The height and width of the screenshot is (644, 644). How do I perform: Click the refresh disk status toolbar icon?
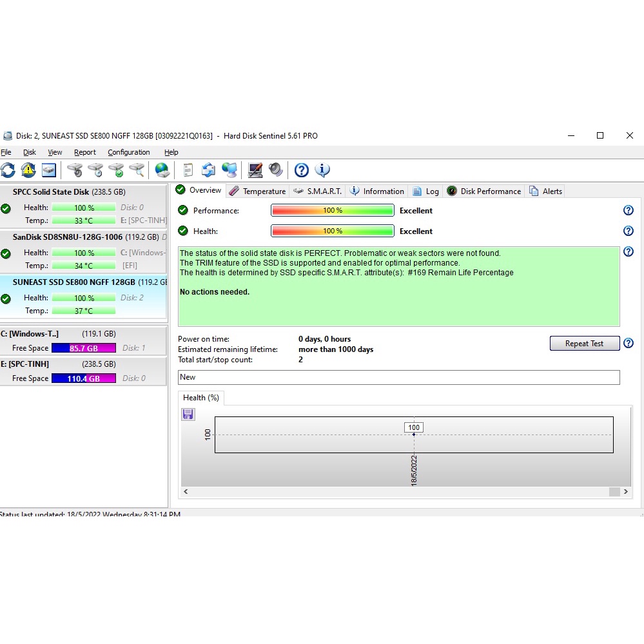pyautogui.click(x=8, y=170)
